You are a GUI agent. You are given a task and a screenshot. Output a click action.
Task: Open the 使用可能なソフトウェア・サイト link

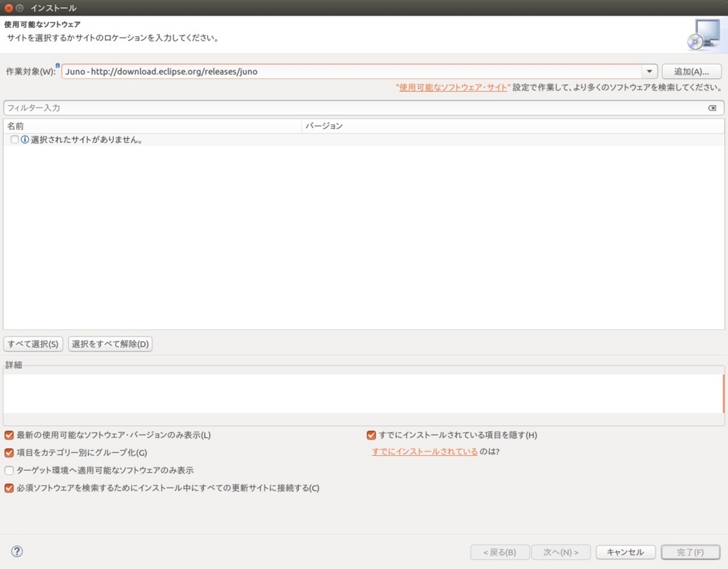coord(453,87)
